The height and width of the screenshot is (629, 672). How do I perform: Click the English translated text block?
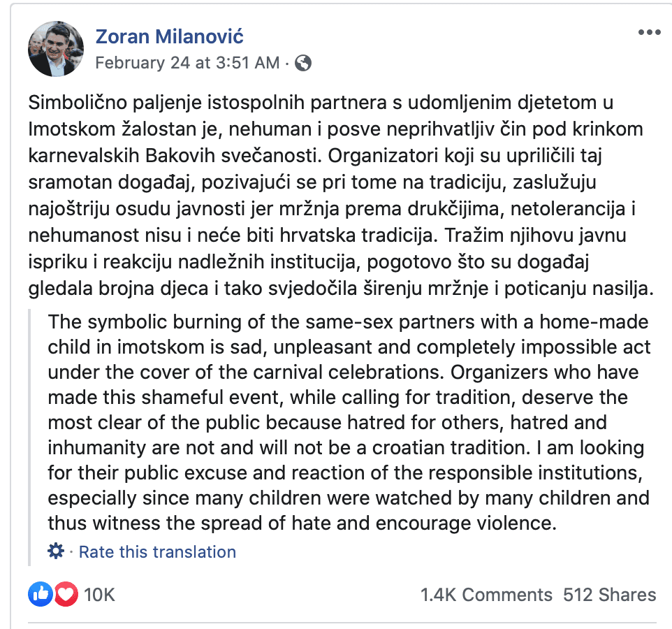click(x=348, y=423)
